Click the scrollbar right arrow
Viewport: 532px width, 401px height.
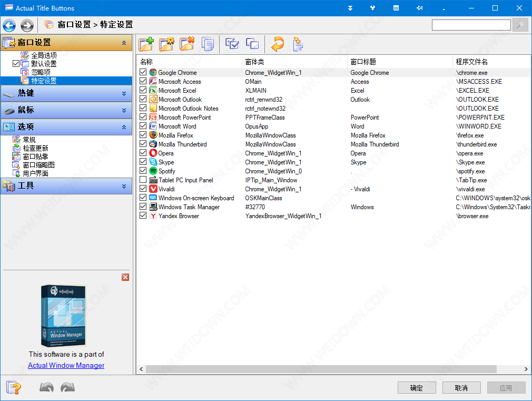point(526,369)
